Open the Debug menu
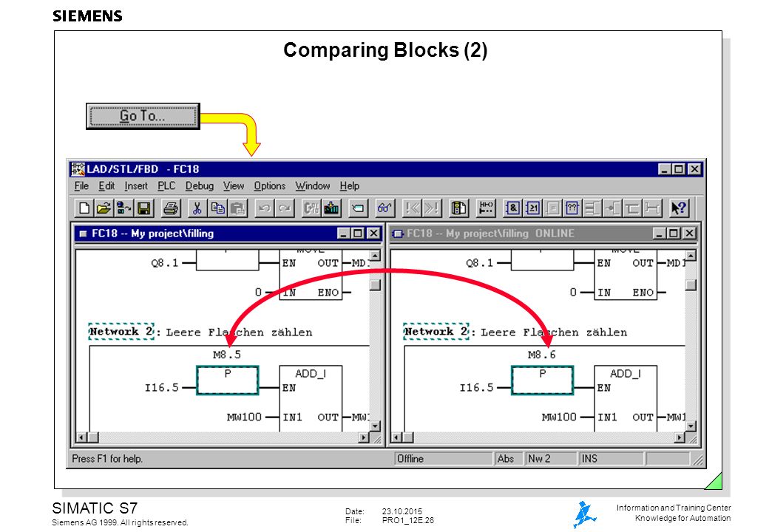The image size is (769, 532). [x=199, y=186]
